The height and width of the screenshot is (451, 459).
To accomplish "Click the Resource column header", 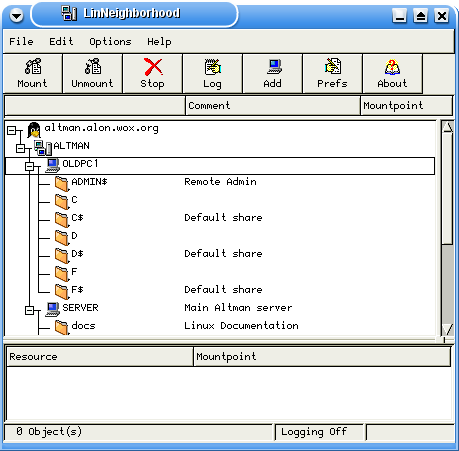I will click(x=100, y=356).
